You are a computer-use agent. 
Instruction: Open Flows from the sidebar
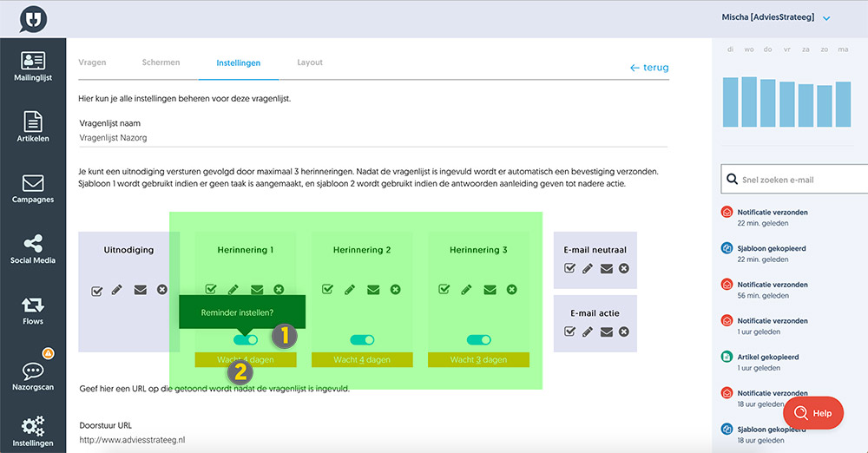pyautogui.click(x=33, y=311)
